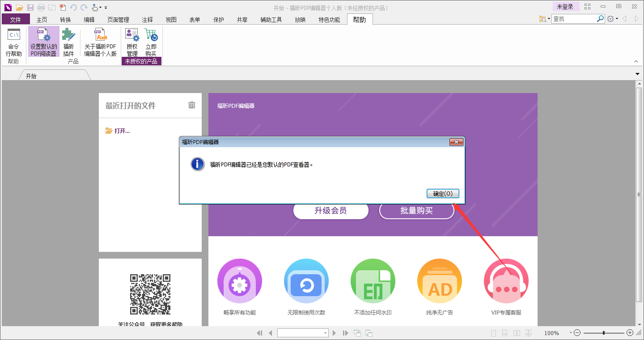The width and height of the screenshot is (644, 340).
Task: Switch to the 主页 ribbon tab
Action: 42,19
